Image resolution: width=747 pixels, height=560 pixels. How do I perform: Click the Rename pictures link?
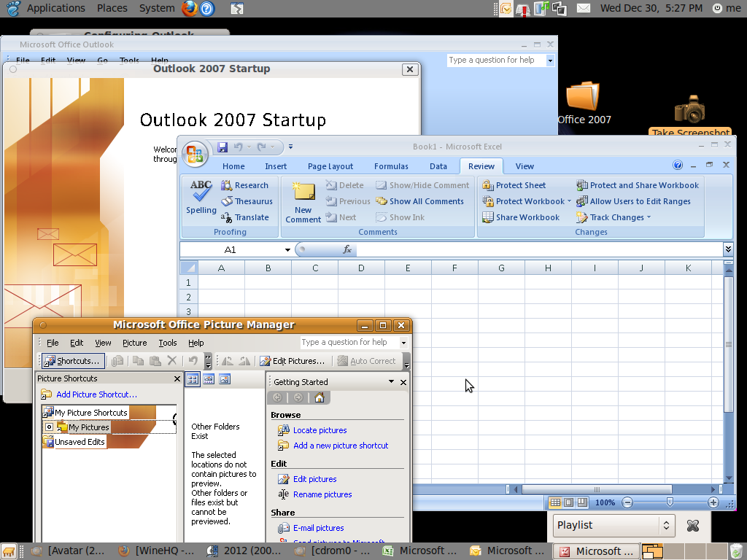(x=322, y=495)
